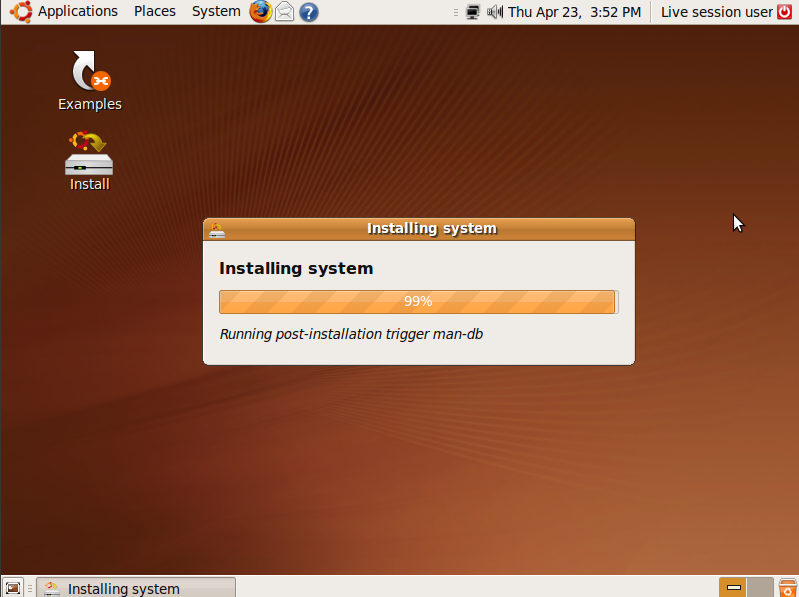This screenshot has width=799, height=597.
Task: Open the System menu
Action: tap(216, 11)
